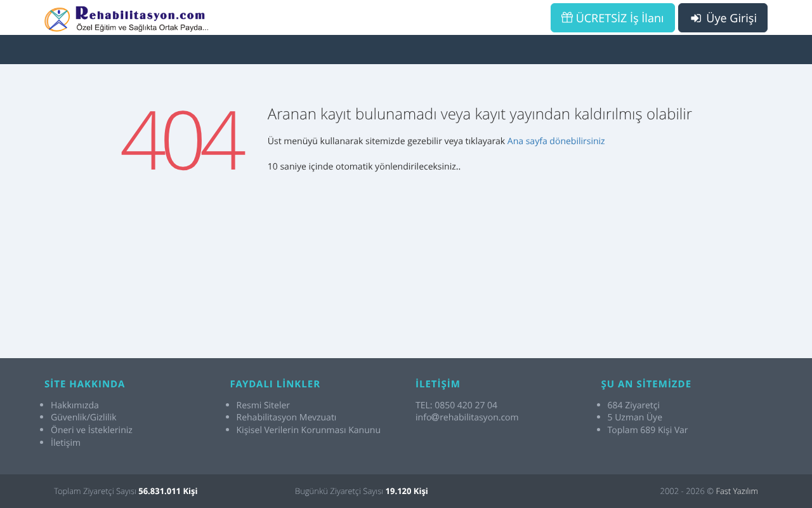Click the TEL: 0850 420 27 04 text

[x=456, y=405]
